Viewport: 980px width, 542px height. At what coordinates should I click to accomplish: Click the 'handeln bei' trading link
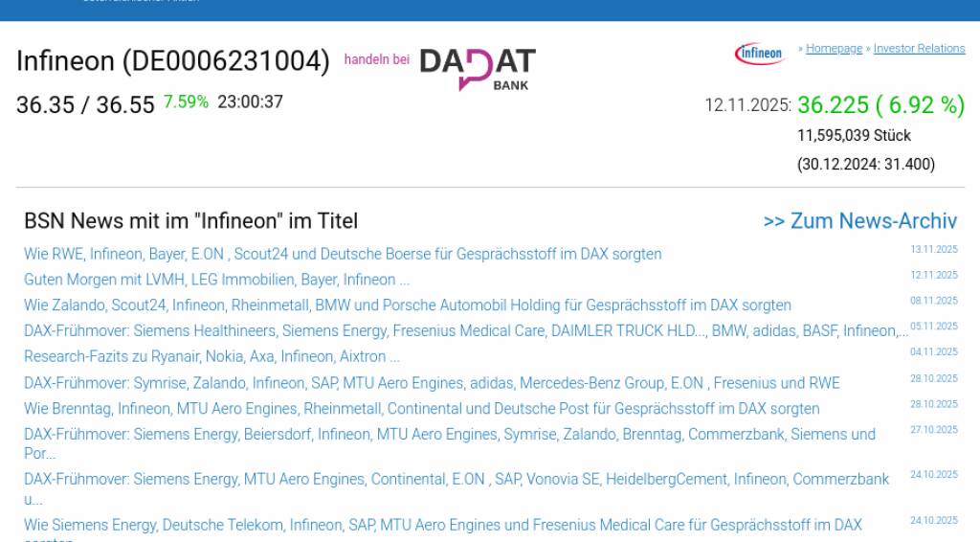click(x=376, y=59)
